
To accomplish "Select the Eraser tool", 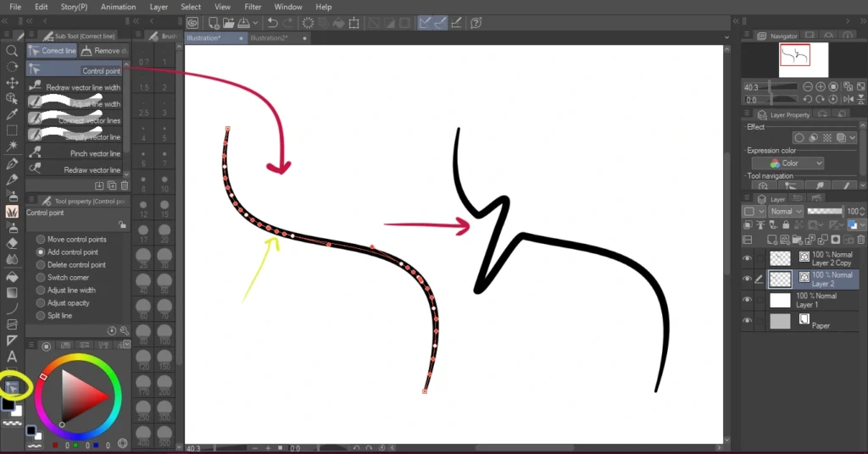I will [12, 243].
